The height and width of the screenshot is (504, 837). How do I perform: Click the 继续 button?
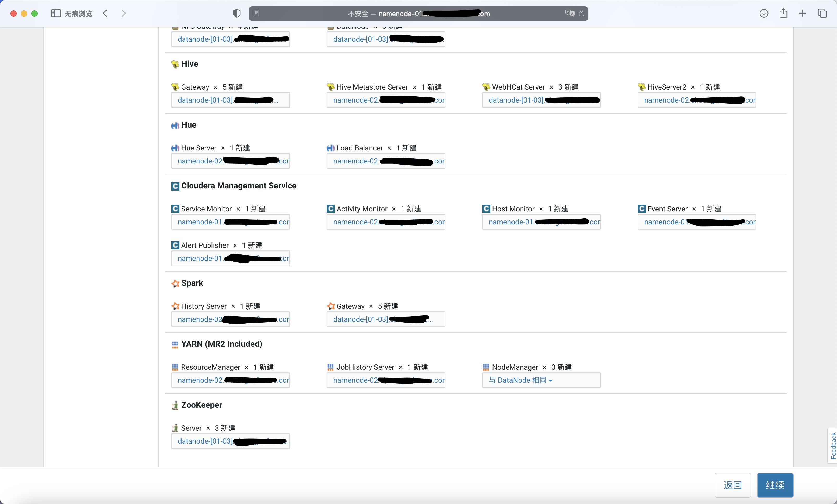[x=775, y=485]
